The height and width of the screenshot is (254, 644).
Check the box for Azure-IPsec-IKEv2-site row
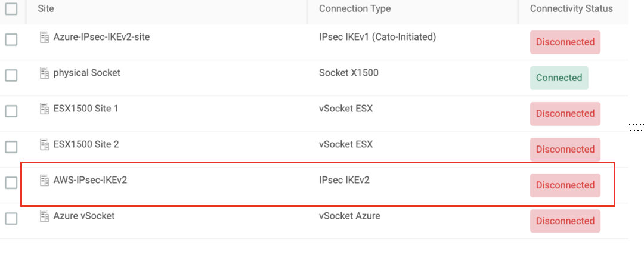[11, 39]
